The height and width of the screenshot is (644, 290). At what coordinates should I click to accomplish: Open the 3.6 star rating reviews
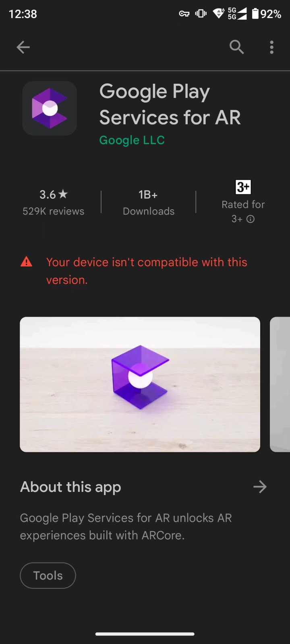pos(53,202)
